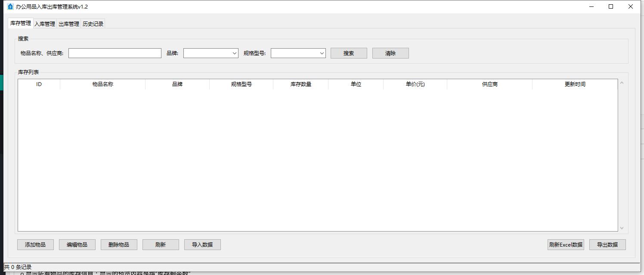The width and height of the screenshot is (644, 275).
Task: Click the 删除物品 button
Action: point(119,244)
